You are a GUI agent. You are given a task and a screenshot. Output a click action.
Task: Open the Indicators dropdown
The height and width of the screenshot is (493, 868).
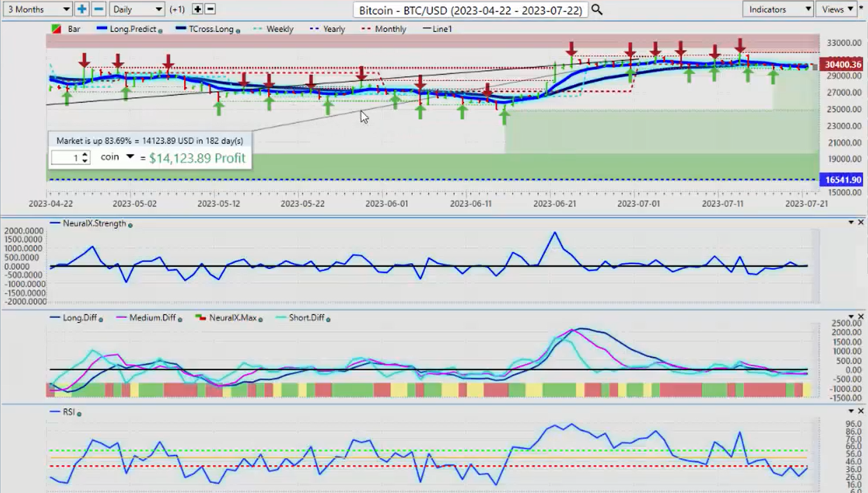tap(778, 9)
